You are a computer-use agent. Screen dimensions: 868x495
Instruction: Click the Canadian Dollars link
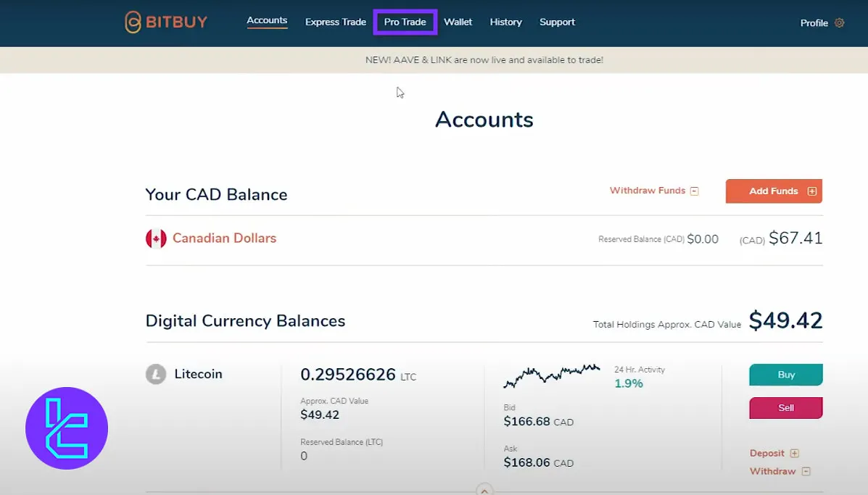[224, 238]
